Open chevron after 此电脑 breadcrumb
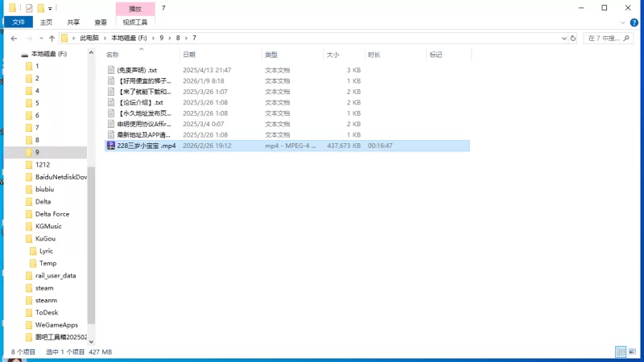Image resolution: width=644 pixels, height=362 pixels. (x=105, y=38)
